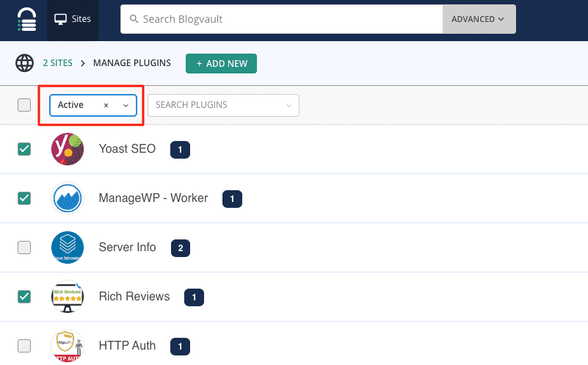Click the search magnifier icon
588x365 pixels.
(134, 19)
